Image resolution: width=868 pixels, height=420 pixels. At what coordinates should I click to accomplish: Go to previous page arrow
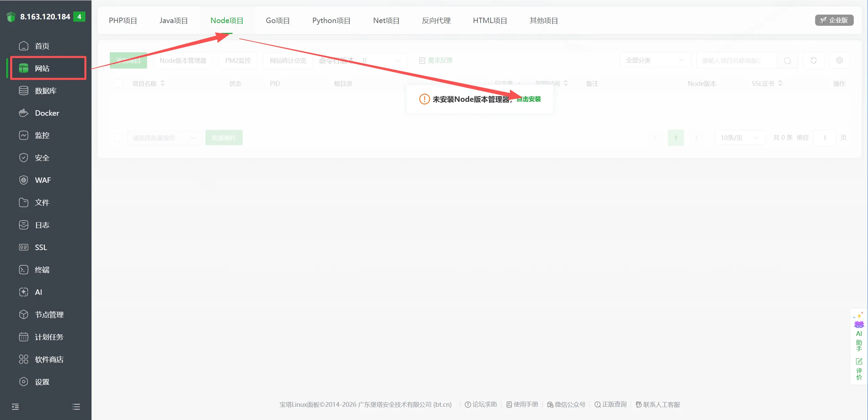tap(655, 138)
